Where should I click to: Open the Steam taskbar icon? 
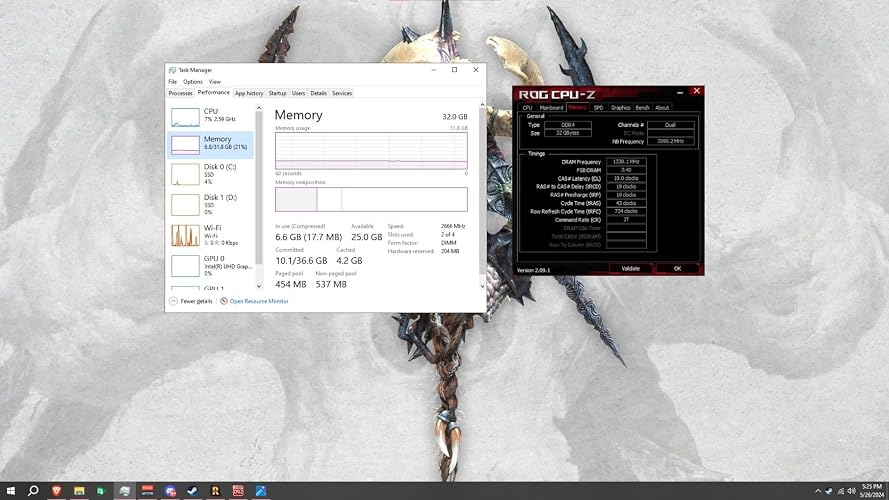(x=193, y=491)
